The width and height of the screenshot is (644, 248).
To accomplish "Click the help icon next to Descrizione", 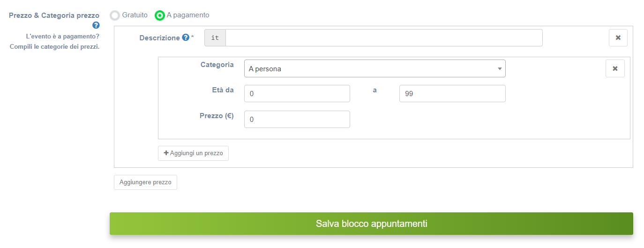I will point(186,38).
